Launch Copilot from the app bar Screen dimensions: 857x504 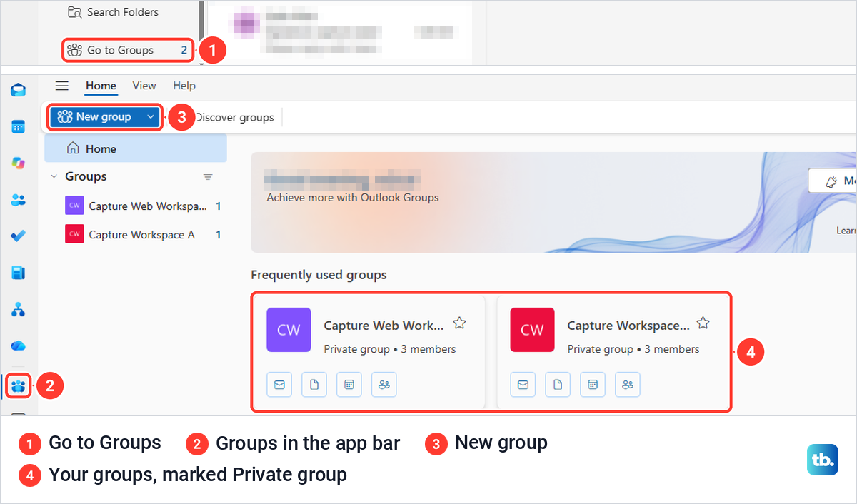(x=19, y=163)
